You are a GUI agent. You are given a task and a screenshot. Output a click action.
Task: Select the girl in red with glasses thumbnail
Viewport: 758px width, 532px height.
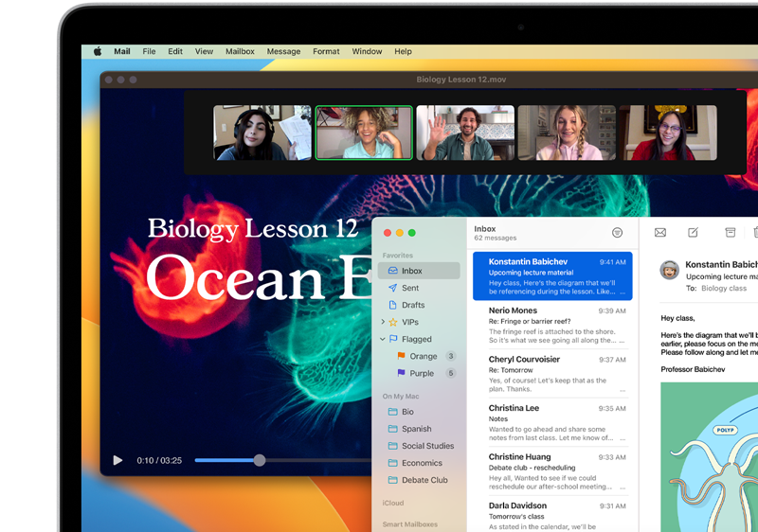pyautogui.click(x=668, y=133)
